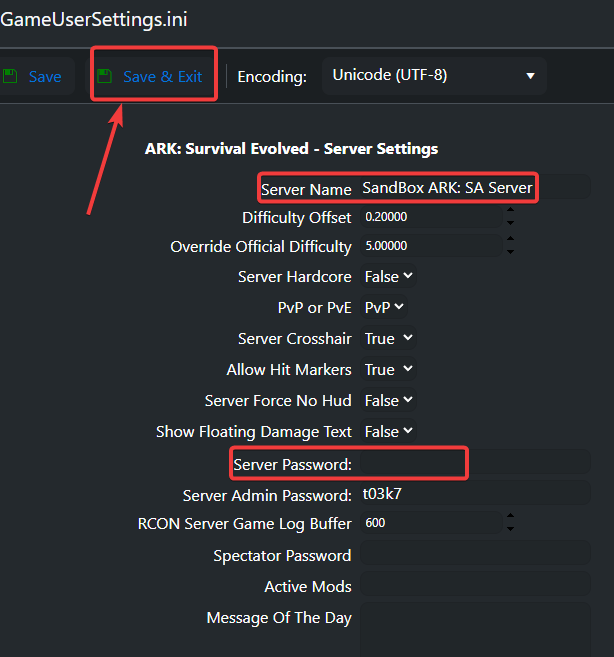
Task: Increase RCON Server Game Log Buffer stepper
Action: pyautogui.click(x=511, y=517)
